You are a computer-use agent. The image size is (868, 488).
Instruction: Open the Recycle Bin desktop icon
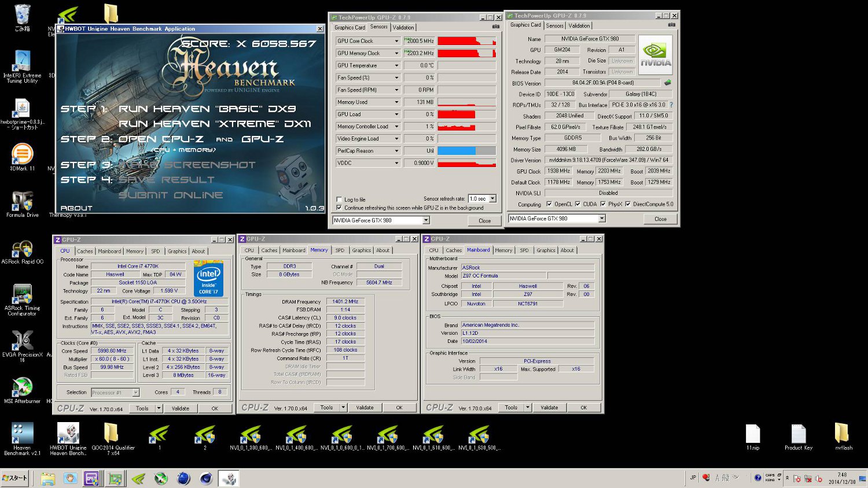(22, 17)
